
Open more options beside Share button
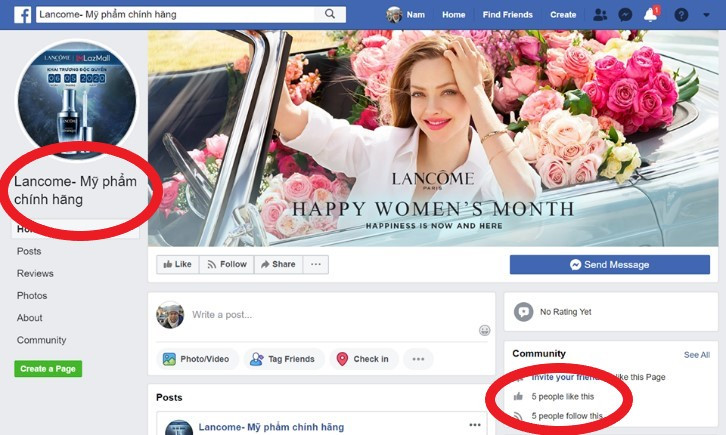[316, 264]
